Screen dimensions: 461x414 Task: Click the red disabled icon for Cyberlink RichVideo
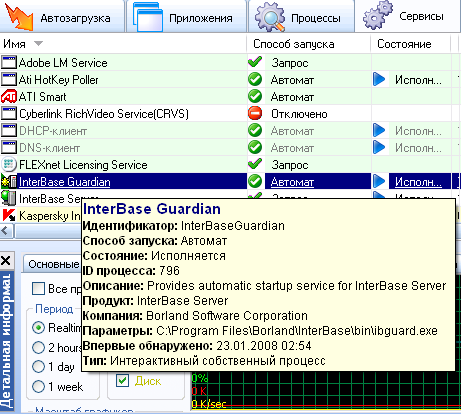tap(255, 114)
